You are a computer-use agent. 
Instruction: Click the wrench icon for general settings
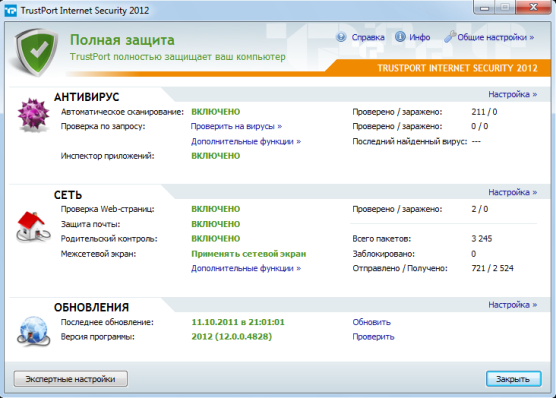tap(449, 37)
